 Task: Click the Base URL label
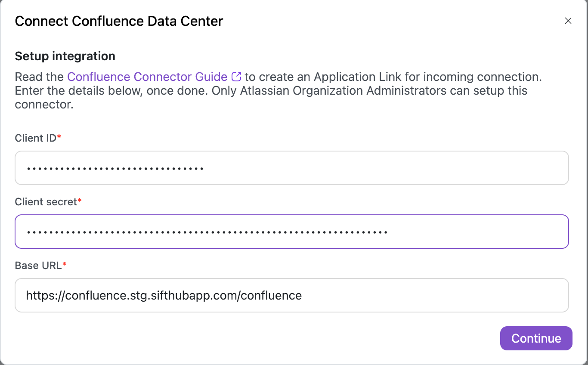[38, 266]
